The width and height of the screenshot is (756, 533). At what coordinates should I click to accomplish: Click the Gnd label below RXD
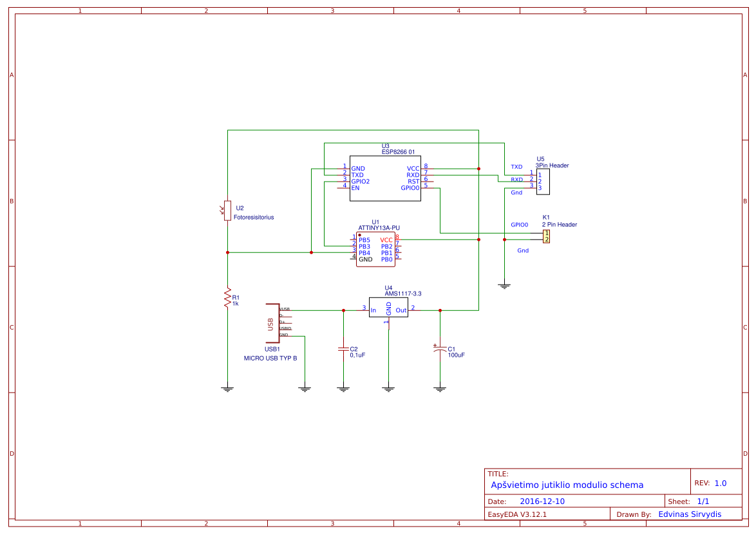click(515, 193)
